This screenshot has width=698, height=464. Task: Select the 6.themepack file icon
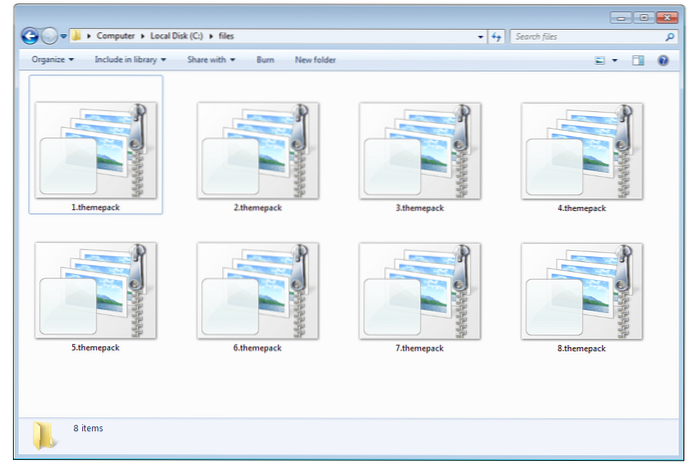pos(258,290)
